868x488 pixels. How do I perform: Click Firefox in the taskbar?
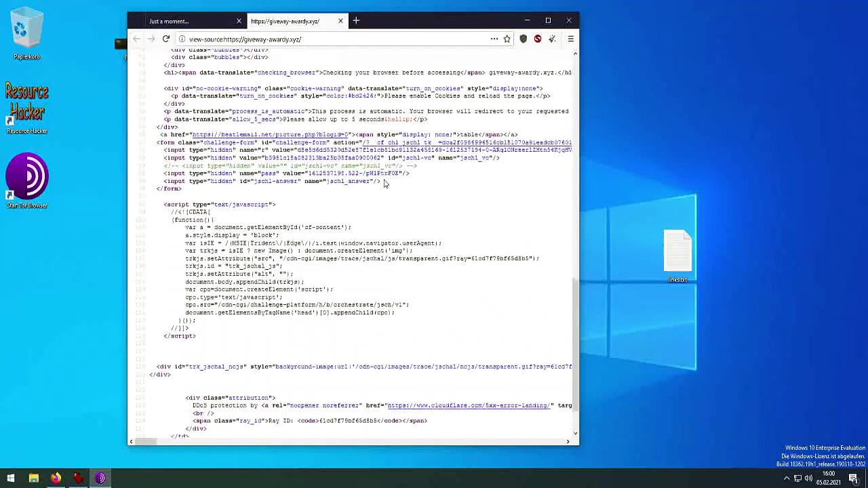click(x=56, y=479)
